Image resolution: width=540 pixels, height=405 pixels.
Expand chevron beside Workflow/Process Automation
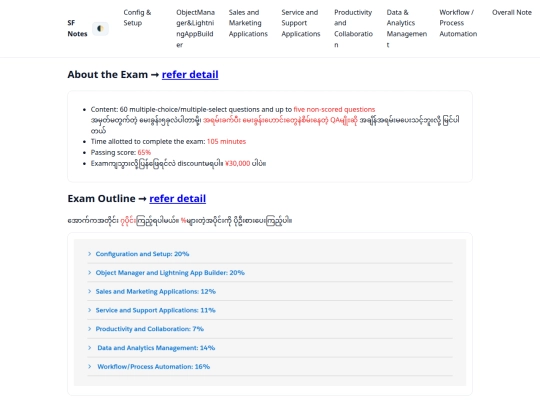(90, 366)
